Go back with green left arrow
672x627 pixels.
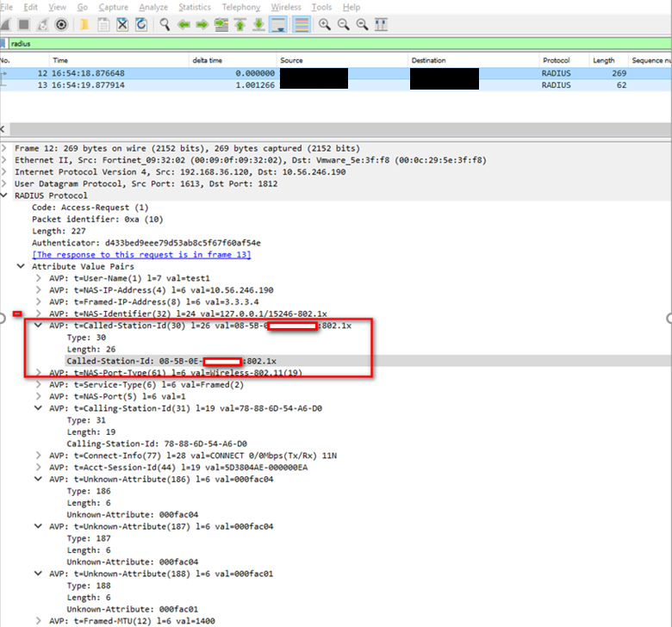pos(183,24)
